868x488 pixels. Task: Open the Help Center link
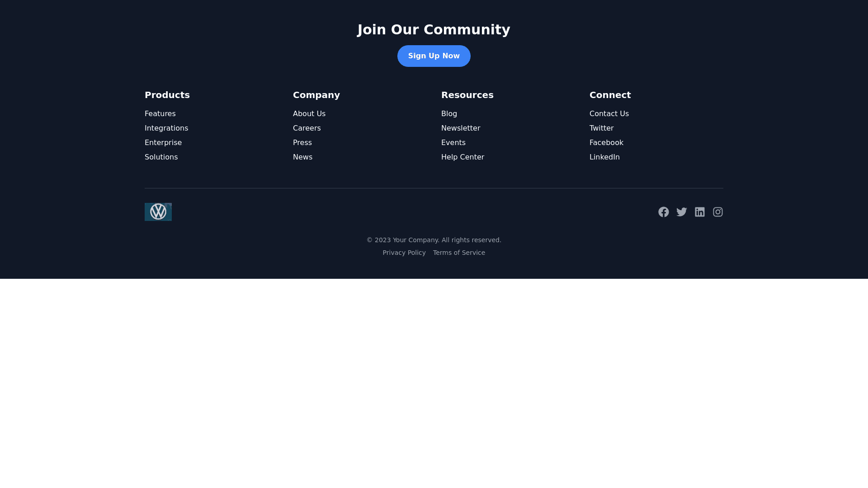pyautogui.click(x=462, y=157)
